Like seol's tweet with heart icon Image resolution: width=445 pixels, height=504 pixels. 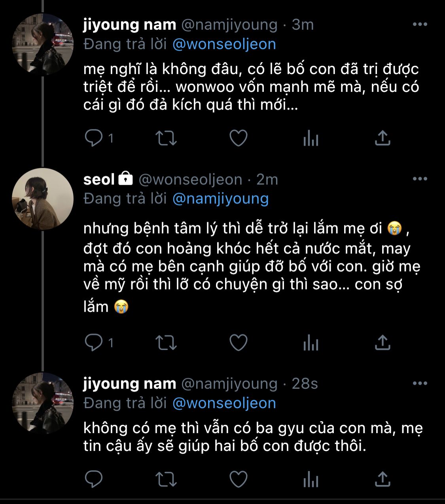(239, 342)
